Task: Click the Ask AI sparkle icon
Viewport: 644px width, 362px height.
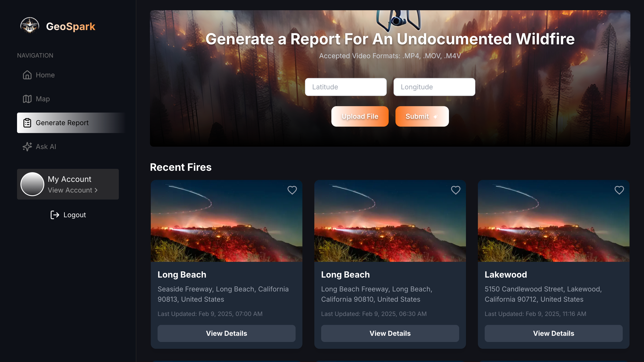Action: tap(27, 146)
